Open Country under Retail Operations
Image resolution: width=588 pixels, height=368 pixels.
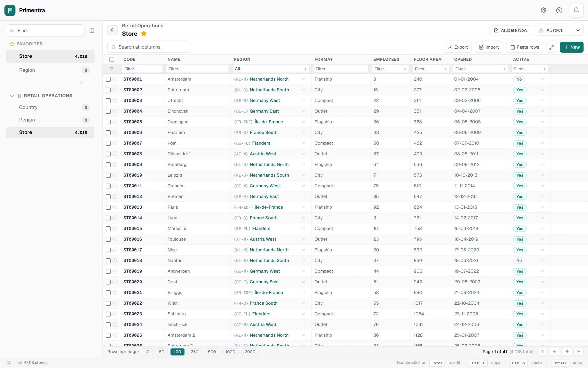(x=50, y=107)
